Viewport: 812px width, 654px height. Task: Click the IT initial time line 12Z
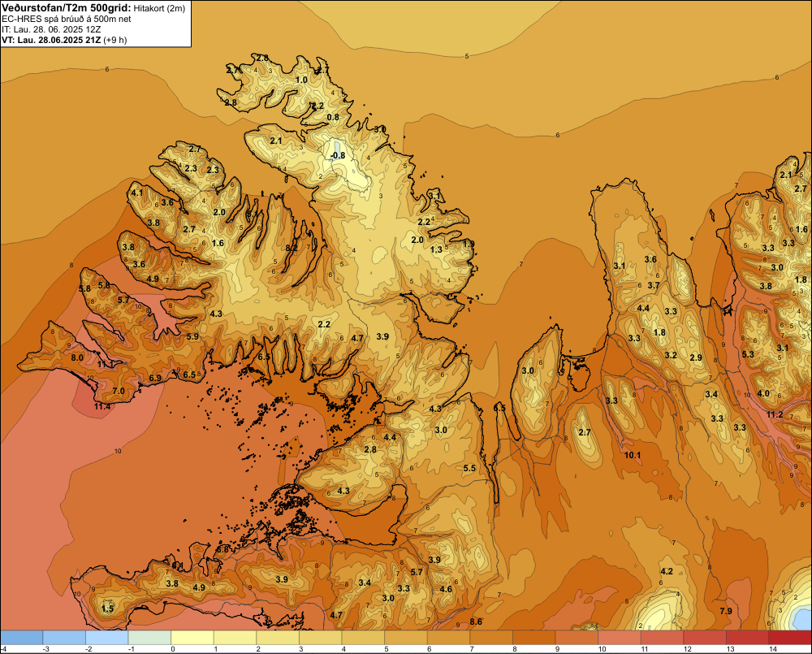[x=51, y=29]
